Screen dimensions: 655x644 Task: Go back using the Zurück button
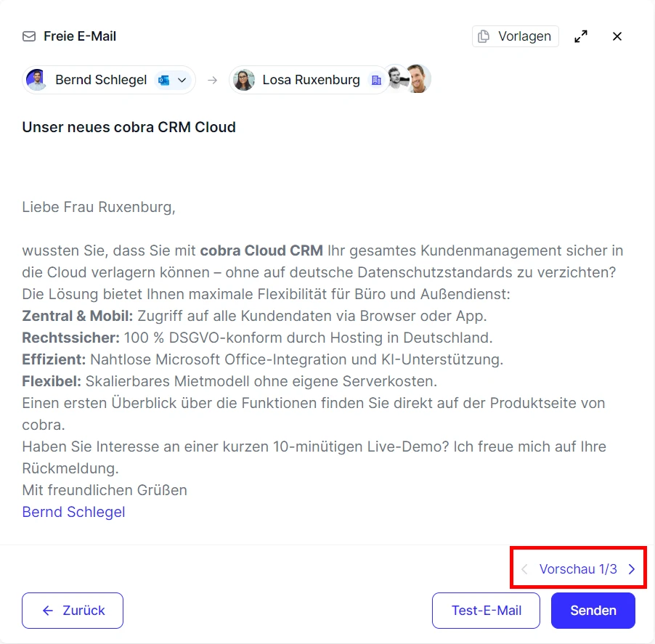(72, 611)
